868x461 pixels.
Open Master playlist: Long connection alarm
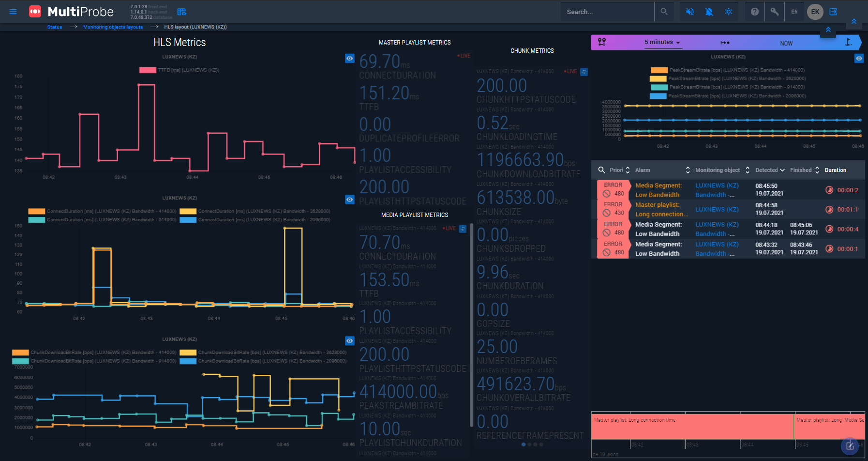coord(661,210)
